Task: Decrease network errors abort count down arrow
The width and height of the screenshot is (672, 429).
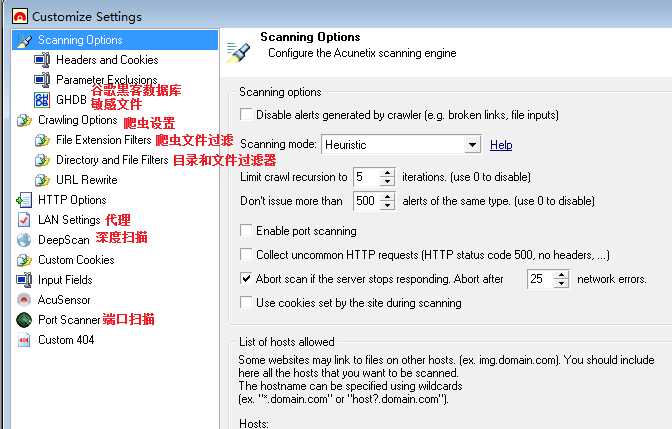Action: click(x=561, y=283)
